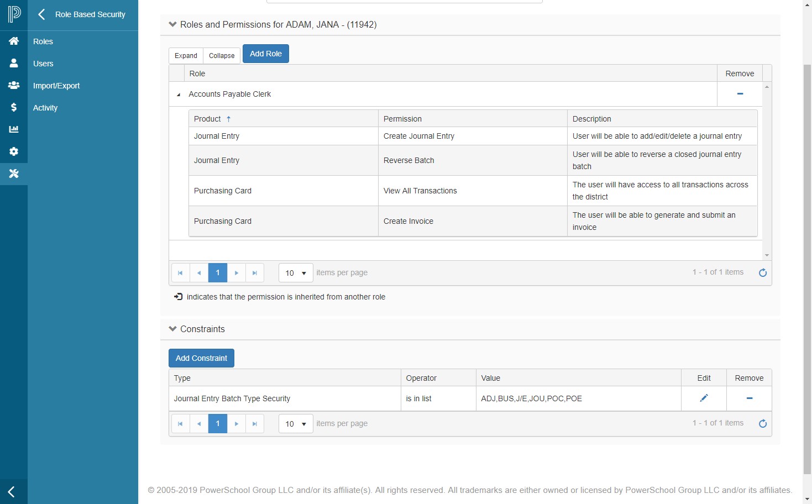Click the Add Role button
Screen dimensions: 812x504
click(265, 54)
